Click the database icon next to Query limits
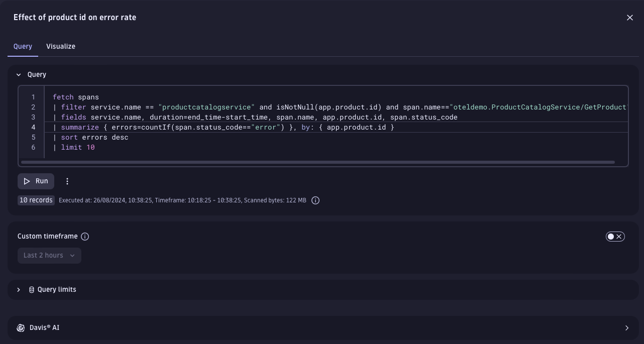 (x=31, y=289)
